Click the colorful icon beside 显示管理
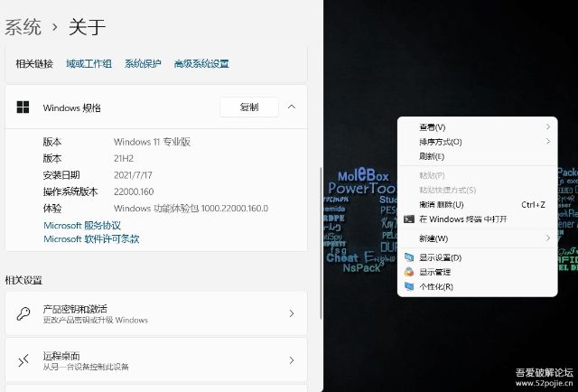Screen dimensions: 578x392 click(409, 272)
